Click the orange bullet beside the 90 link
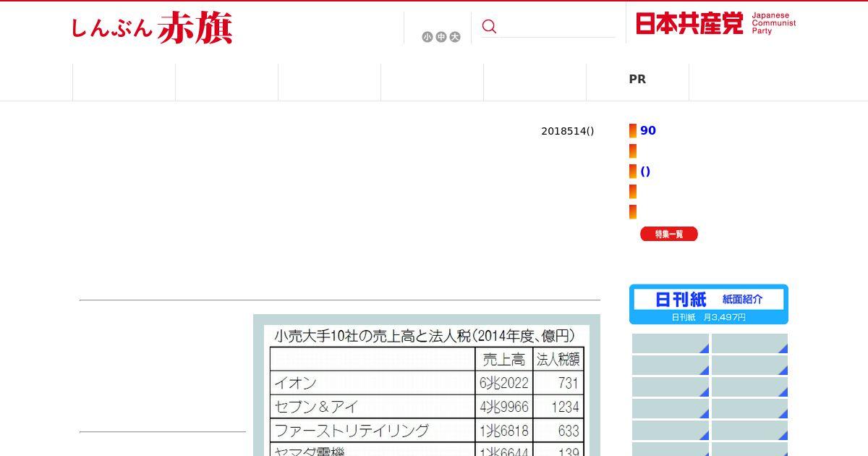The height and width of the screenshot is (456, 868). coord(633,131)
